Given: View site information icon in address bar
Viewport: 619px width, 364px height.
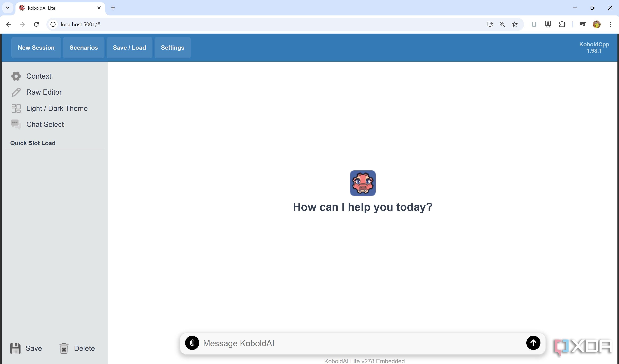Looking at the screenshot, I should (x=53, y=24).
